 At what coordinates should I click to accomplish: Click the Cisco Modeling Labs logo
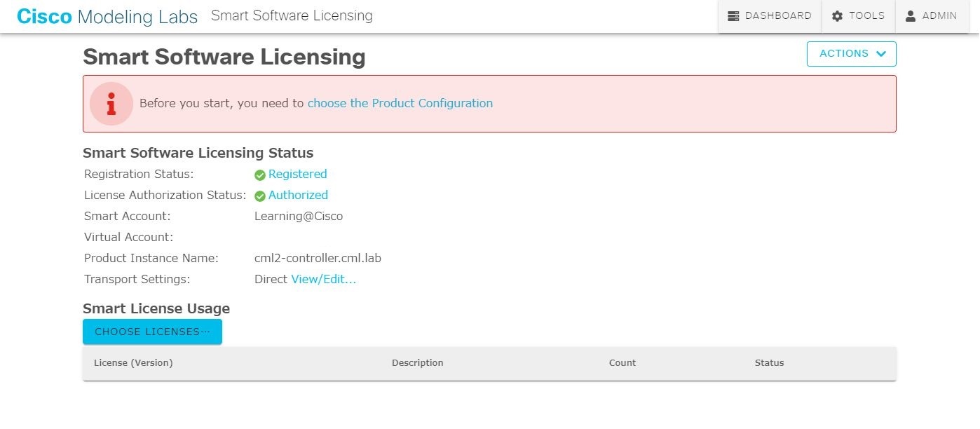107,16
